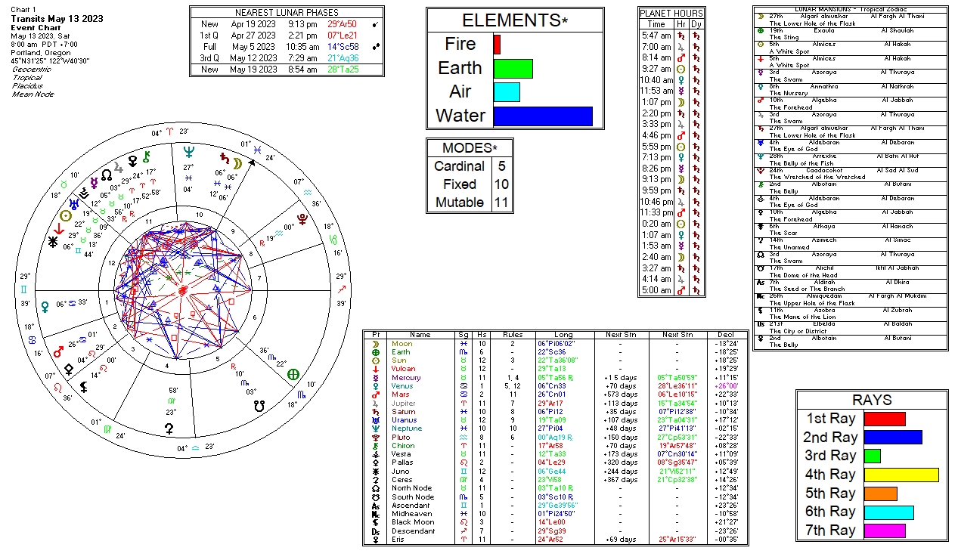
Task: Select the 'Portland, Oregon' location text
Action: tap(42, 53)
